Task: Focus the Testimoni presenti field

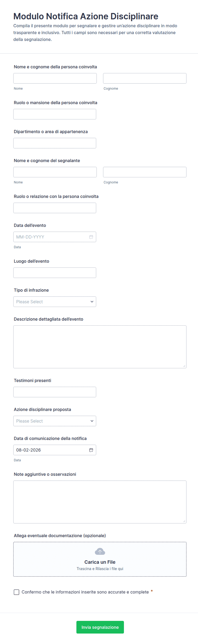Action: pos(55,392)
